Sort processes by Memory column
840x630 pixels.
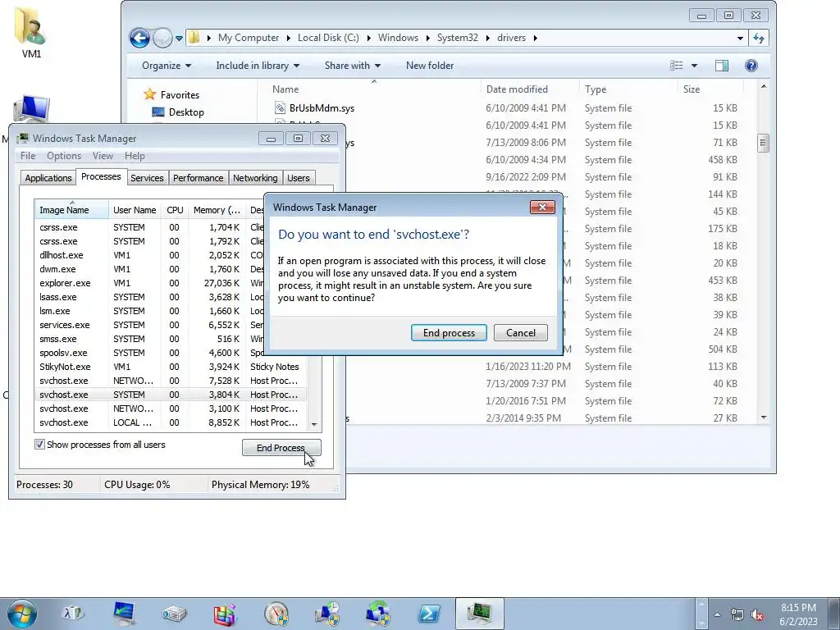tap(217, 210)
